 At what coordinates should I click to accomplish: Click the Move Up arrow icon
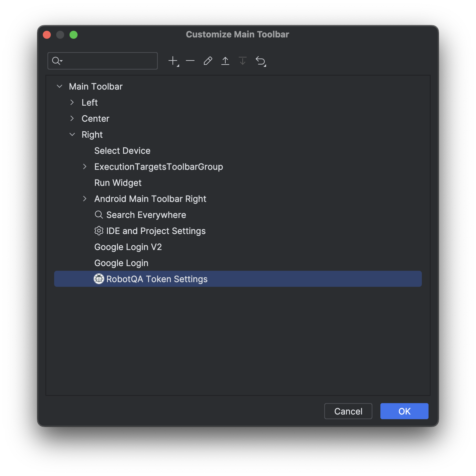225,61
